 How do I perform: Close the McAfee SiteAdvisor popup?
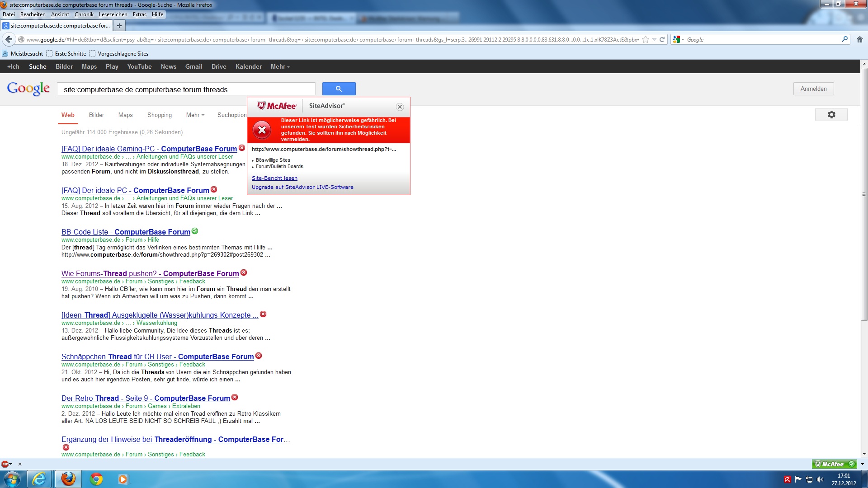400,107
